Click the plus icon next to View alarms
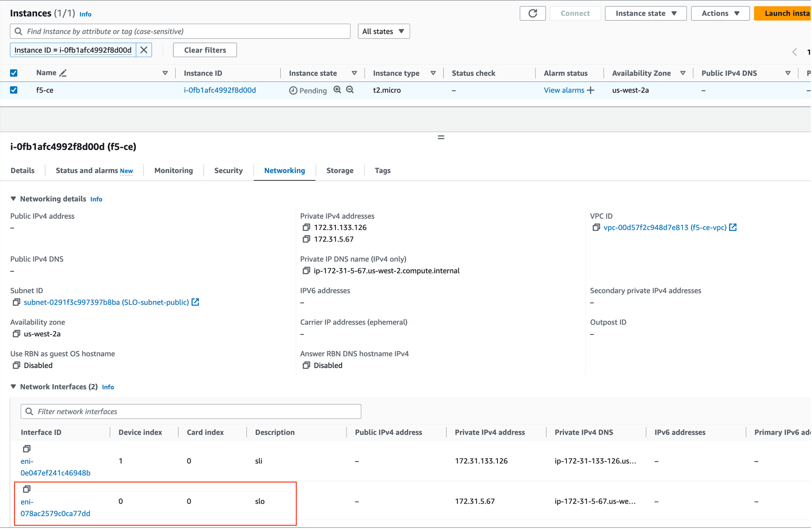Screen dimensions: 812x530 click(x=591, y=90)
